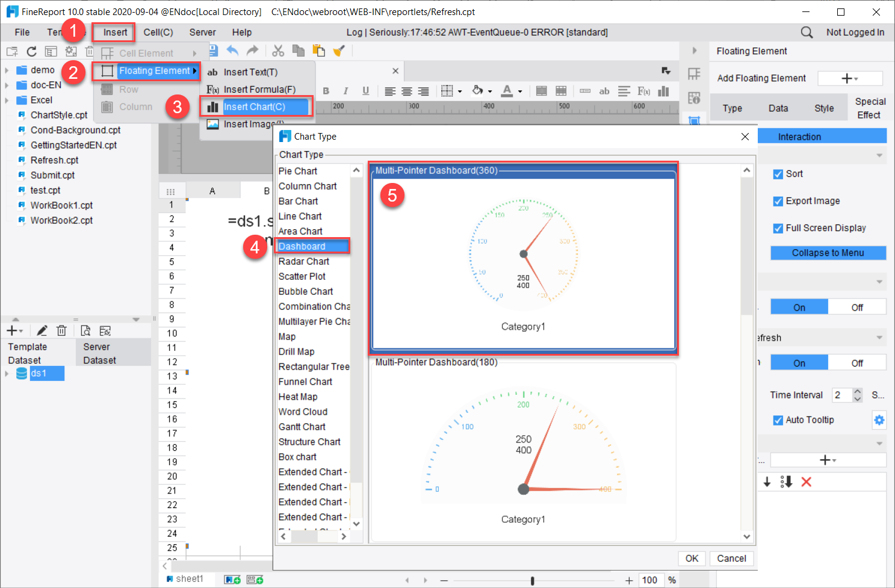The image size is (895, 588).
Task: Click the insert chart bar icon in format toolbar
Action: click(663, 91)
